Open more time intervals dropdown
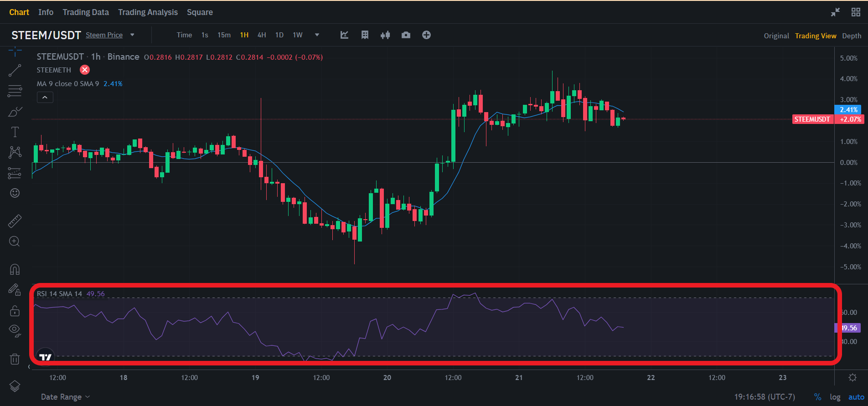 click(x=317, y=35)
